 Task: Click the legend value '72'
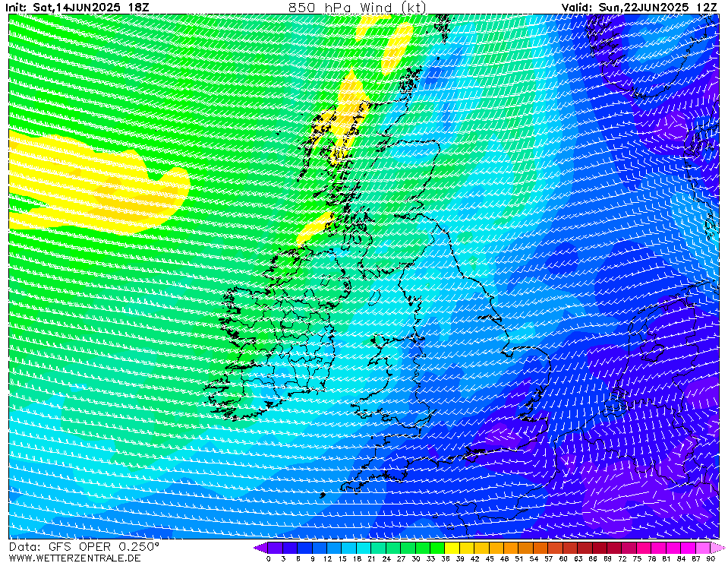pyautogui.click(x=622, y=558)
